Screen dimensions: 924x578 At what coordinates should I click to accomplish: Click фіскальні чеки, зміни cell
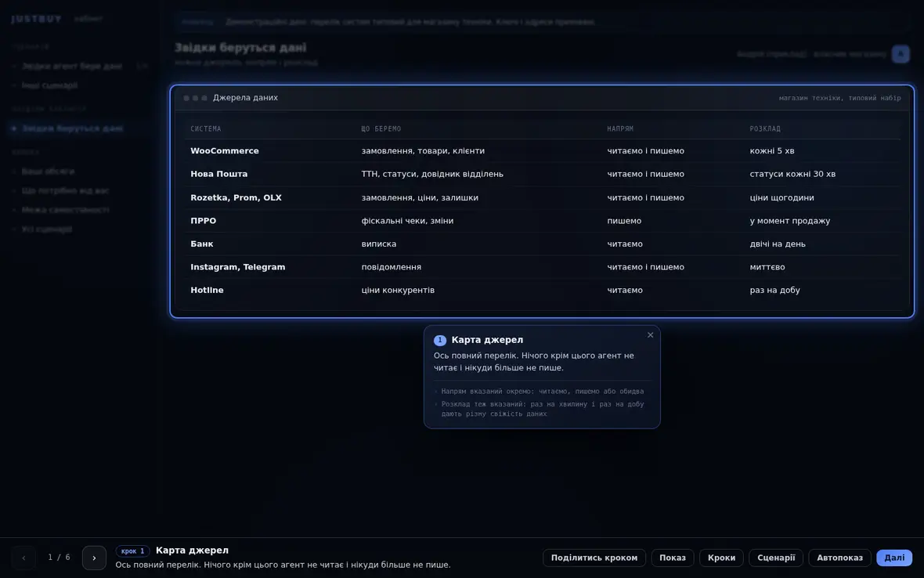(407, 220)
